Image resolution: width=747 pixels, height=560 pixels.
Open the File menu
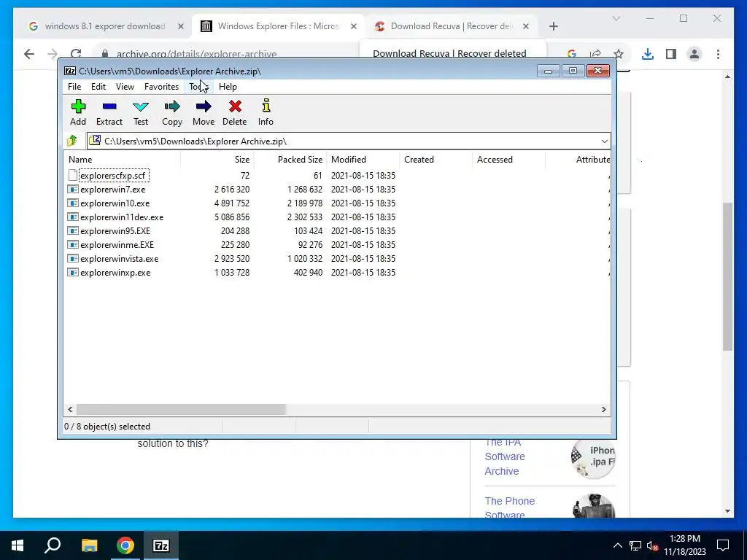[74, 86]
